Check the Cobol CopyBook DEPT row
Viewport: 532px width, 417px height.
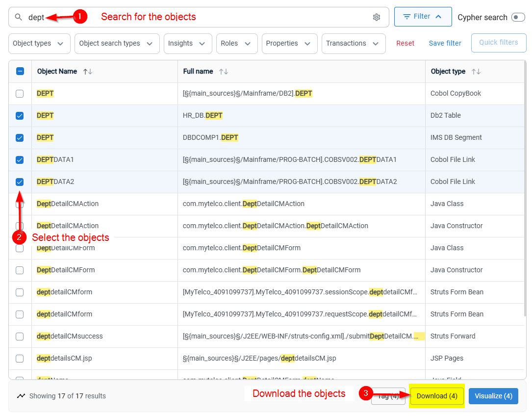coord(20,94)
